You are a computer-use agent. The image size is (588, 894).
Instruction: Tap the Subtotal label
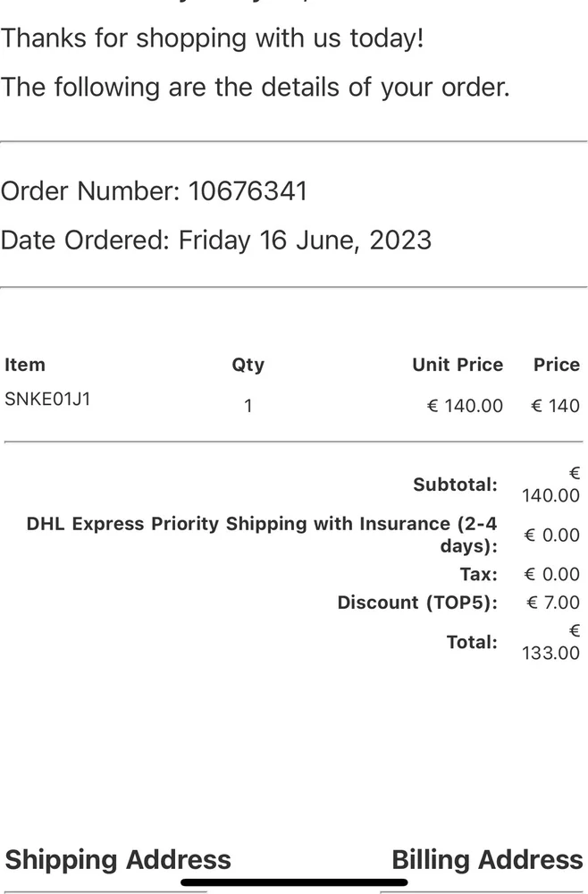click(x=455, y=485)
